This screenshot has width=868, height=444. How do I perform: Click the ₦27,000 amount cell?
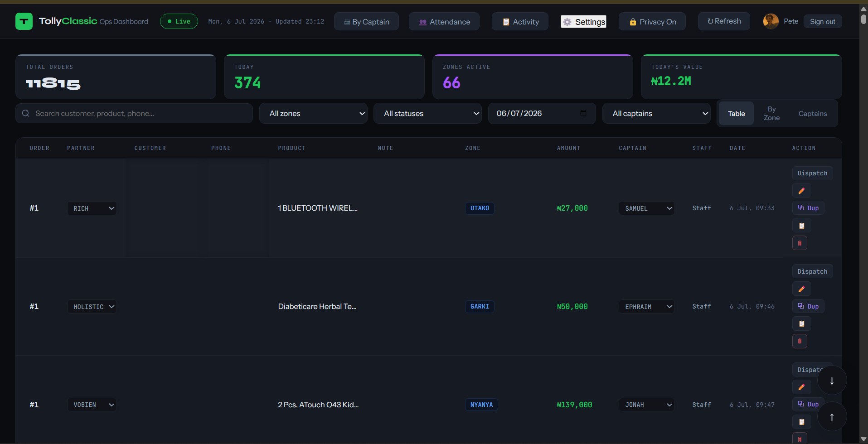point(572,208)
